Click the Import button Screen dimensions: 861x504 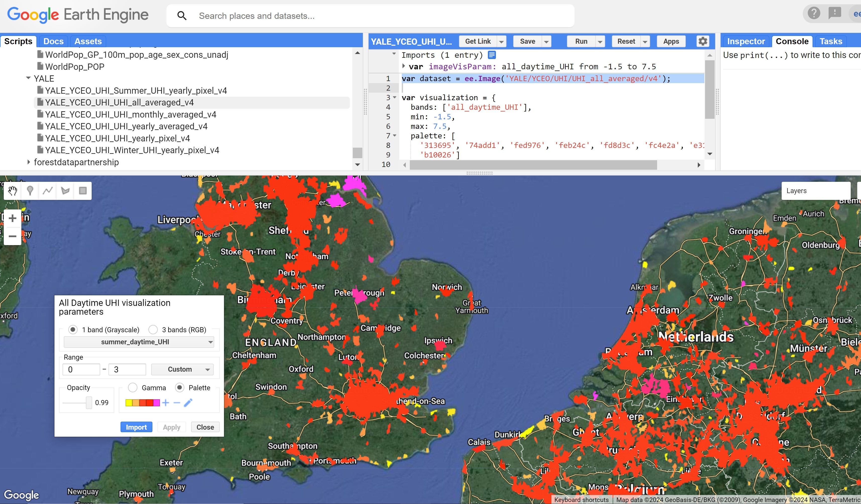136,427
